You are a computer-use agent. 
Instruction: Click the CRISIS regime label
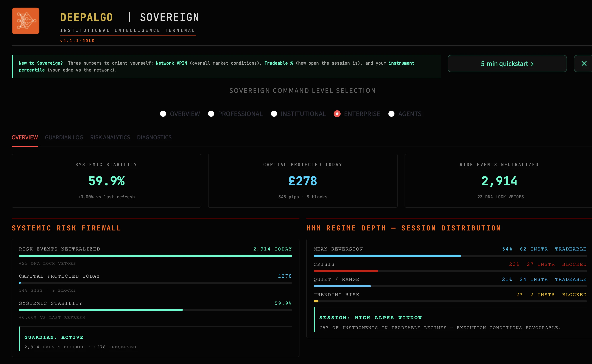[x=324, y=264]
